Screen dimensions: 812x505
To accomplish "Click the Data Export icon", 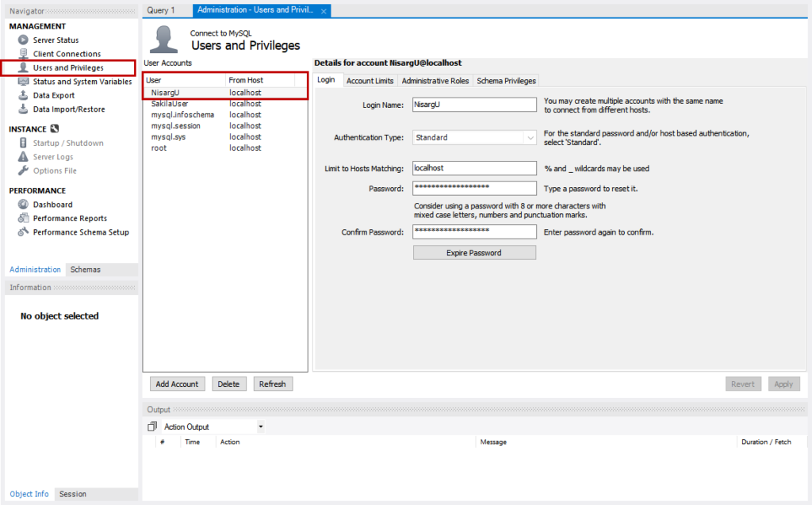I will pyautogui.click(x=23, y=95).
